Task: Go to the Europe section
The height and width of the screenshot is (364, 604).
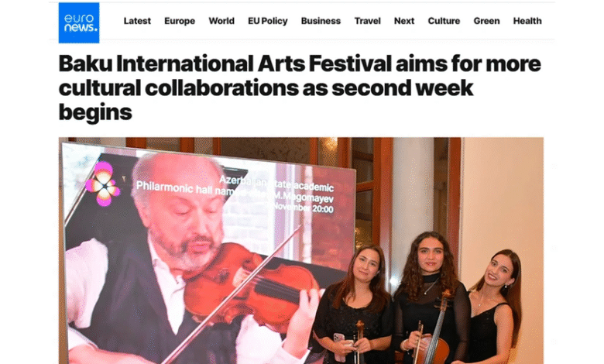Action: coord(180,21)
